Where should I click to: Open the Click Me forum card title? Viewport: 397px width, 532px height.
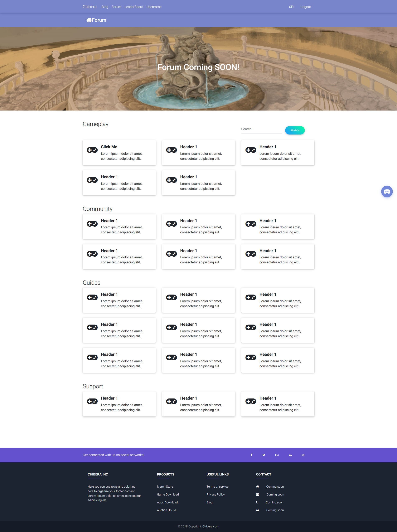[109, 147]
